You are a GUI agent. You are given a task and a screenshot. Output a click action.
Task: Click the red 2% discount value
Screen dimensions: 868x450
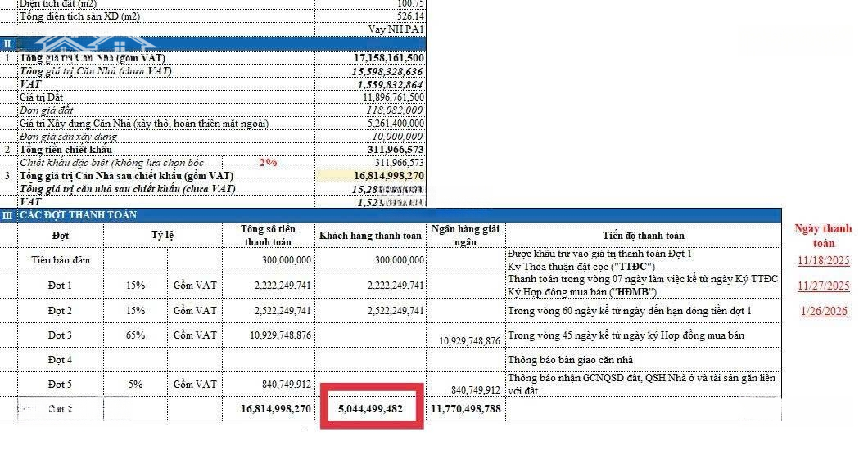pos(268,163)
